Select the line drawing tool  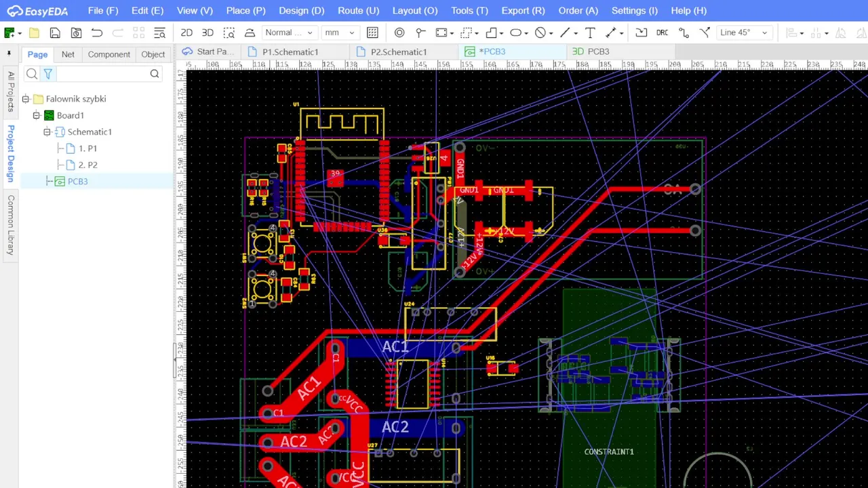click(565, 33)
